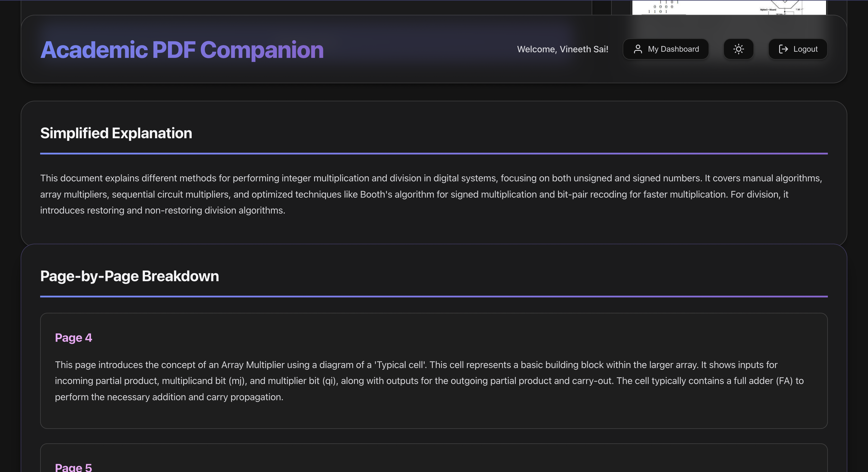This screenshot has width=868, height=472.
Task: Click the Page 5 heading
Action: (74, 467)
